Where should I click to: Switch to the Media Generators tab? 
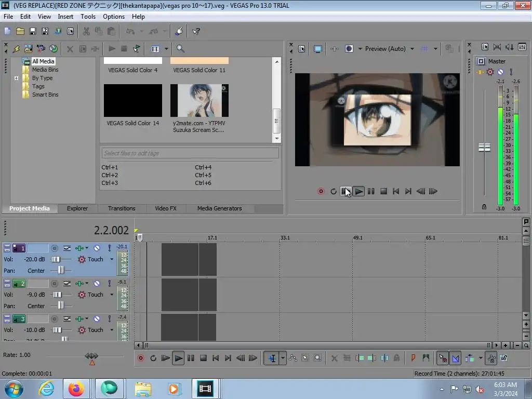point(220,208)
